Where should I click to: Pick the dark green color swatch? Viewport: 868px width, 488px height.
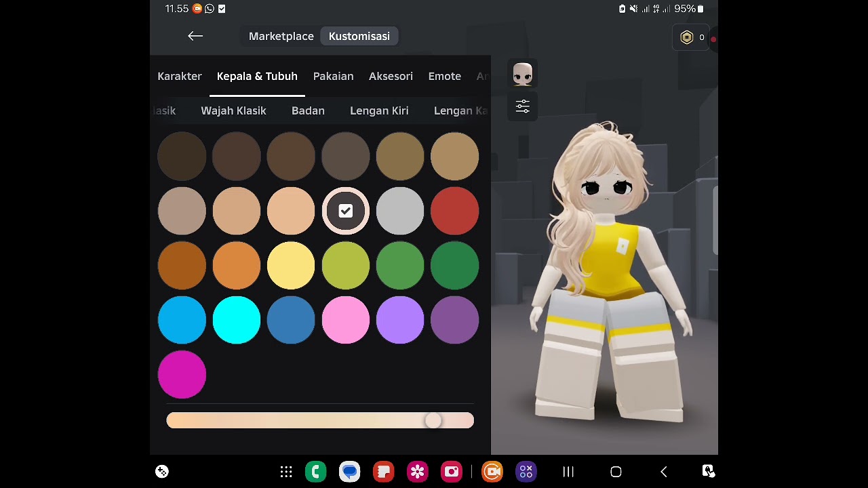click(x=454, y=266)
